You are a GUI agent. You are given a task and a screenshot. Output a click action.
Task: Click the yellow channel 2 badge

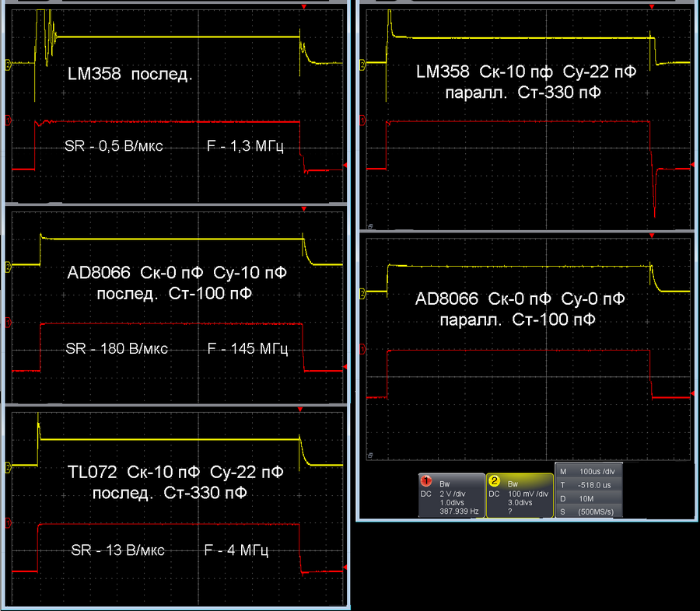tap(494, 481)
